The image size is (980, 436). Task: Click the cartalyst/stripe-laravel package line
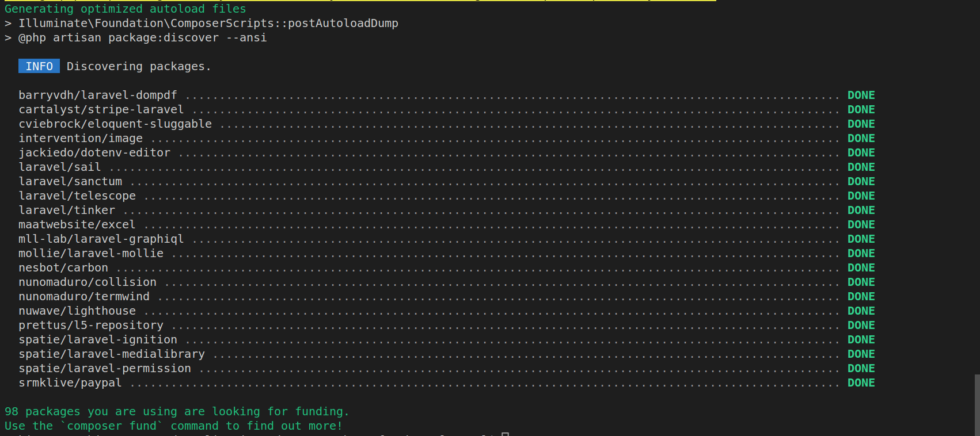tap(101, 110)
